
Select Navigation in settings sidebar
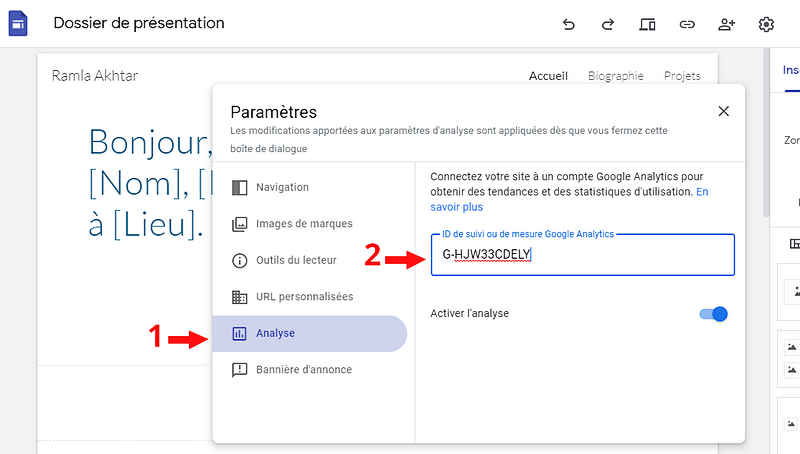(x=282, y=187)
